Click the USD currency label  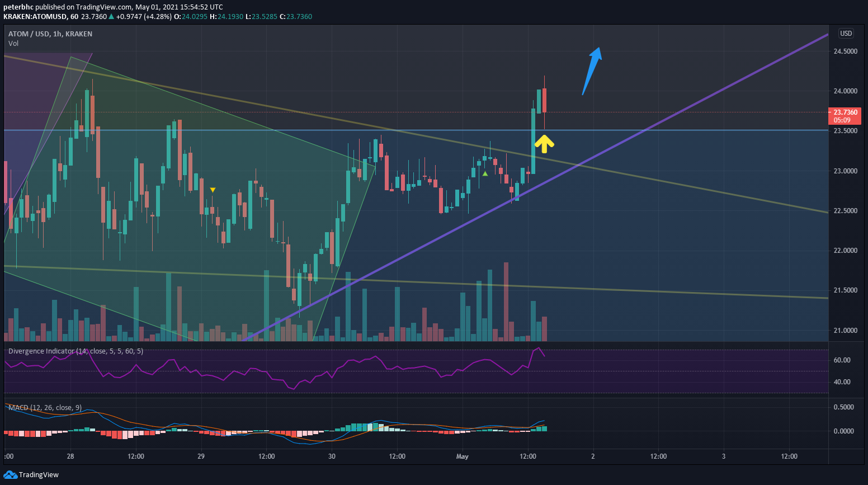click(x=846, y=34)
